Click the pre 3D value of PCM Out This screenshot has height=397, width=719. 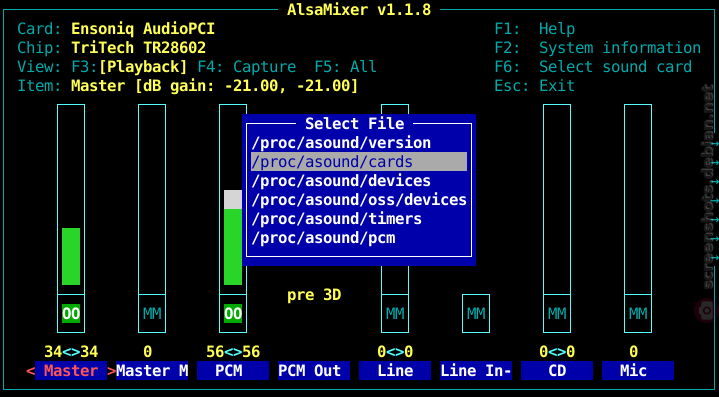tap(314, 295)
